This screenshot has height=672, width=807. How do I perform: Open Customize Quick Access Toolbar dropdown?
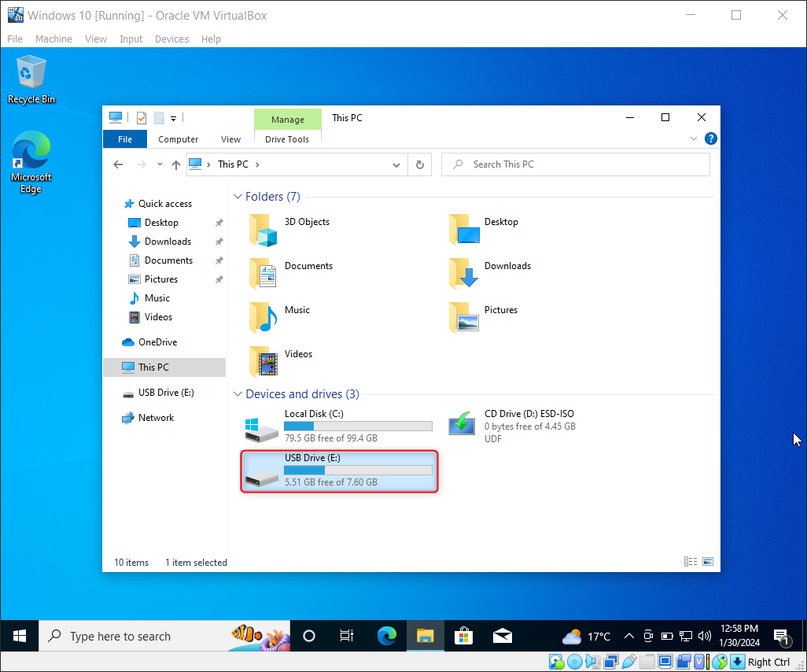174,119
